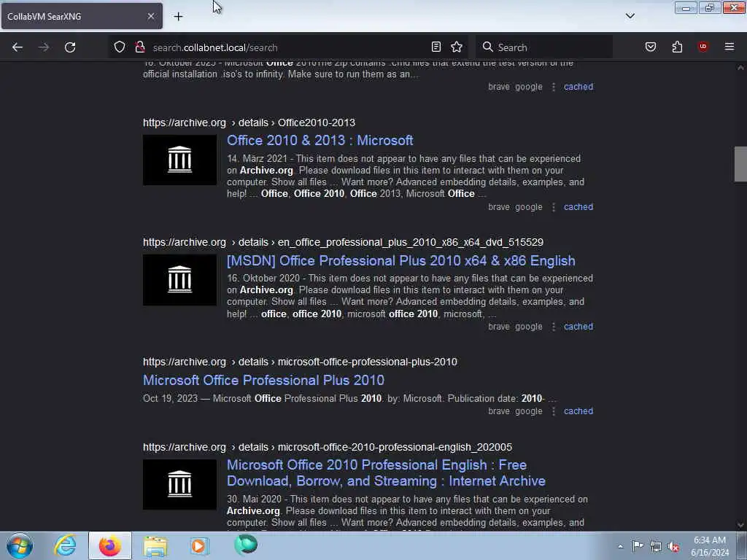Open cached link for Office 2010 & 2013
This screenshot has height=560, width=747.
coord(578,207)
